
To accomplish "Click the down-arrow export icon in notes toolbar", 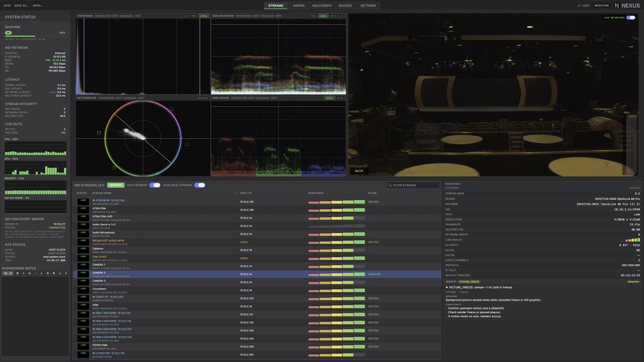I will click(66, 273).
